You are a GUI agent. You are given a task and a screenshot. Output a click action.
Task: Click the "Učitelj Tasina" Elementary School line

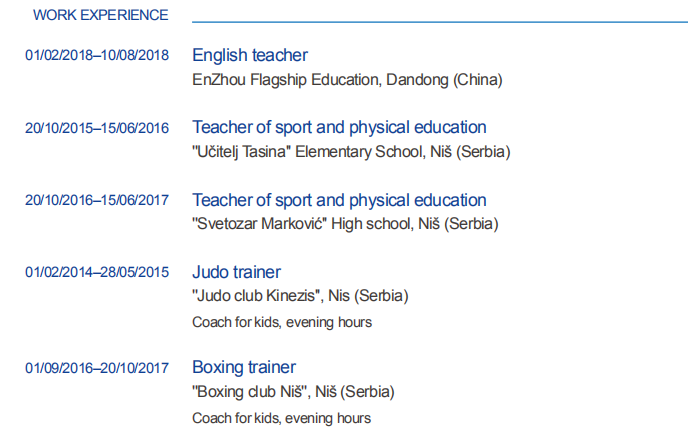click(x=351, y=152)
